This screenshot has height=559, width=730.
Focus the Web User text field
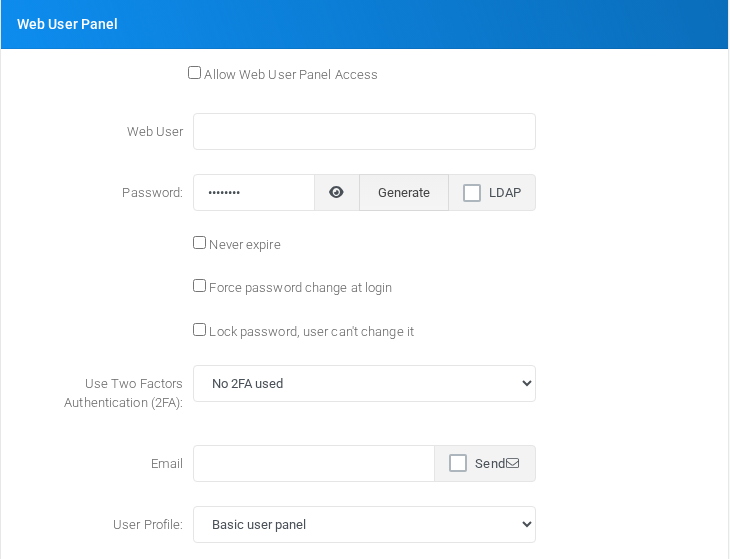(364, 131)
